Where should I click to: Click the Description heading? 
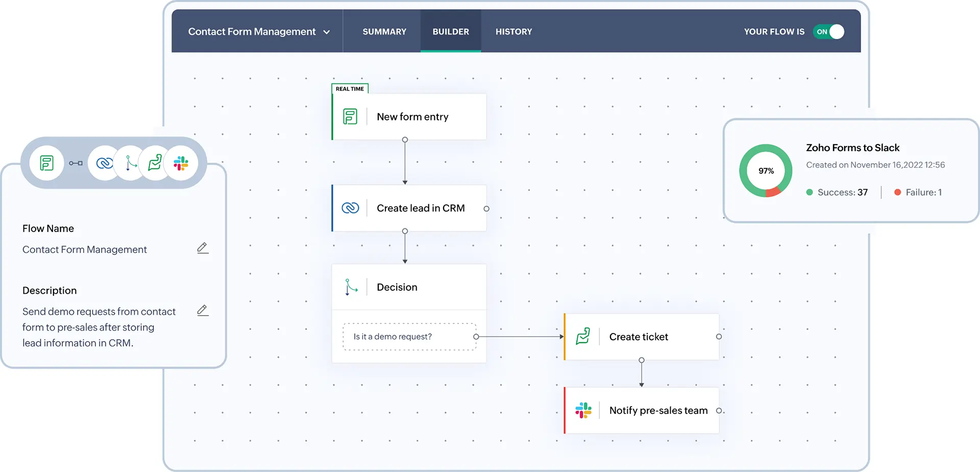[x=50, y=290]
